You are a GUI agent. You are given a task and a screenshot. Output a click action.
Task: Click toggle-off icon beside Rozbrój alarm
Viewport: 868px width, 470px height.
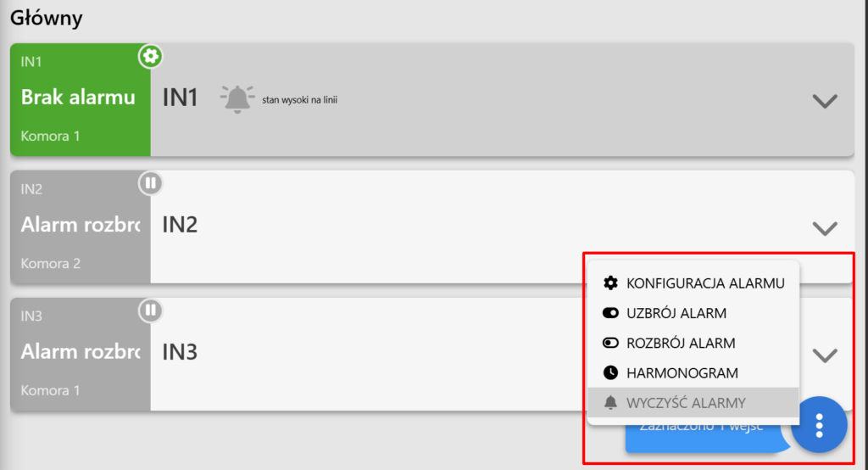point(610,343)
